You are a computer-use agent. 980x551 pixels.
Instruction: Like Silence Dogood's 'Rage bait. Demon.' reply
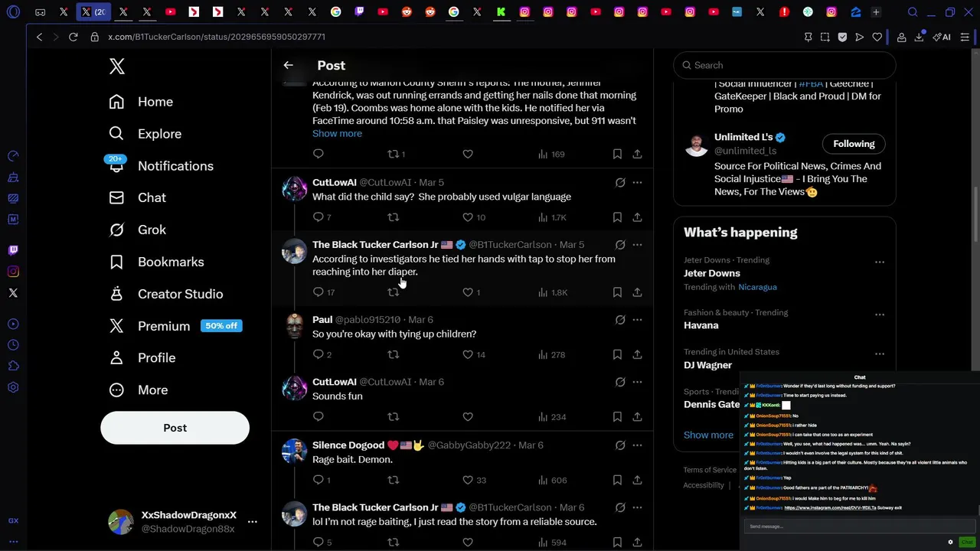468,481
